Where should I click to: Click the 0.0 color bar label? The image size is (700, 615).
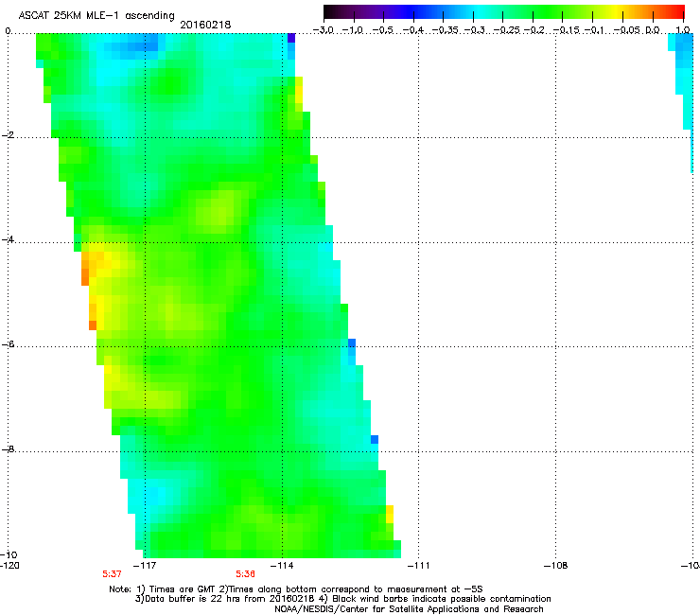(653, 30)
